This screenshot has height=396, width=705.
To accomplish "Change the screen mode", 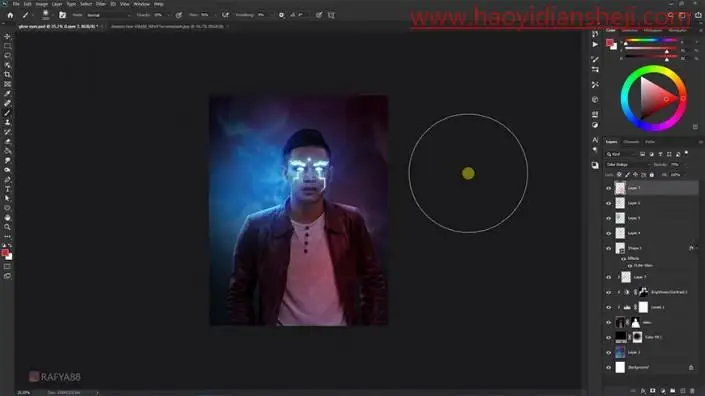I will click(x=7, y=276).
